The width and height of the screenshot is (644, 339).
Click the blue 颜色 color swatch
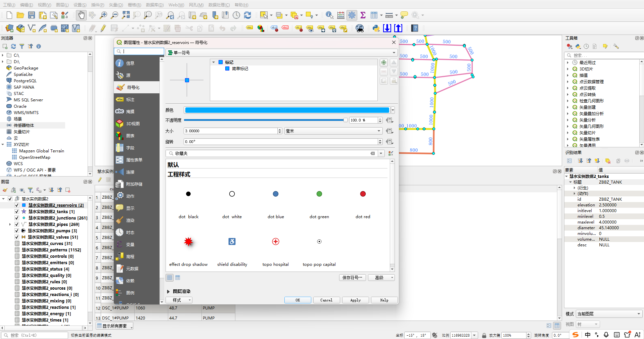(287, 110)
